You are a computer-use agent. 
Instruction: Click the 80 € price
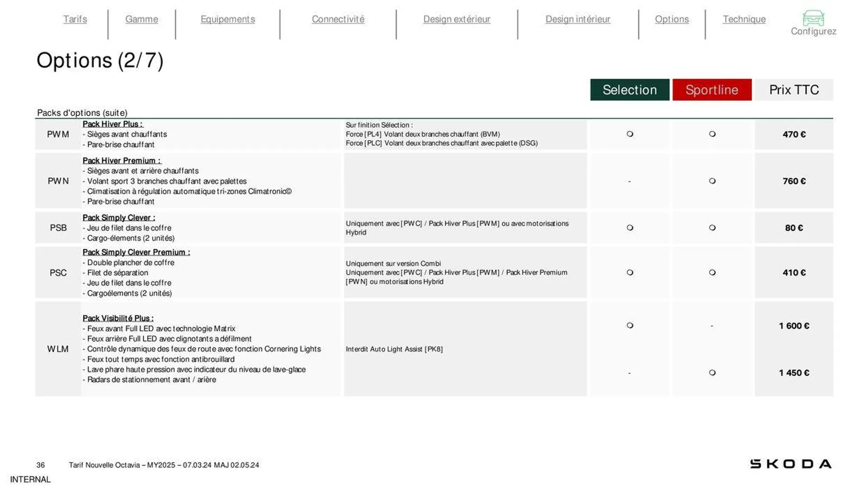click(x=794, y=228)
